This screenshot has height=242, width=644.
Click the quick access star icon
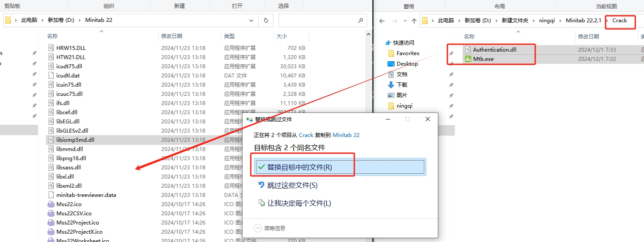point(388,43)
